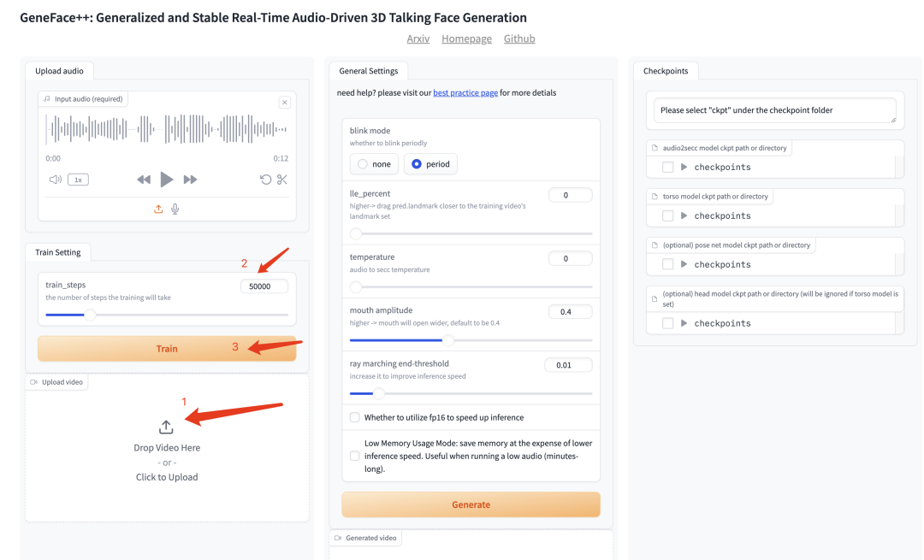This screenshot has height=560, width=924.
Task: Enable fp16 inference checkbox
Action: point(355,417)
